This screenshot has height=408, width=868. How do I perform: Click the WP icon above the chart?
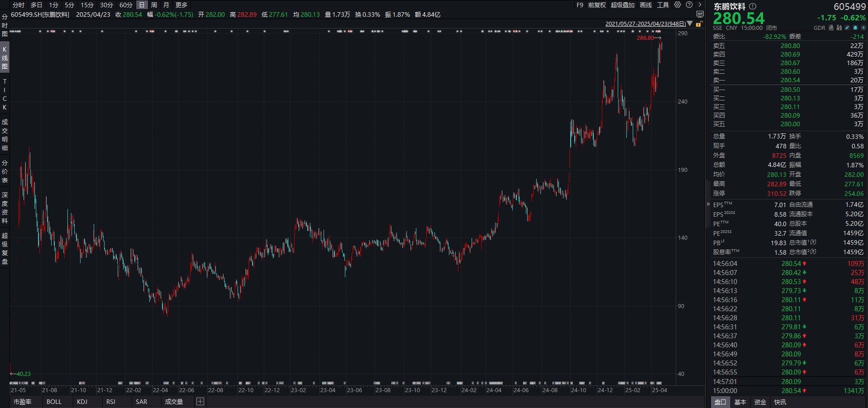point(700,14)
